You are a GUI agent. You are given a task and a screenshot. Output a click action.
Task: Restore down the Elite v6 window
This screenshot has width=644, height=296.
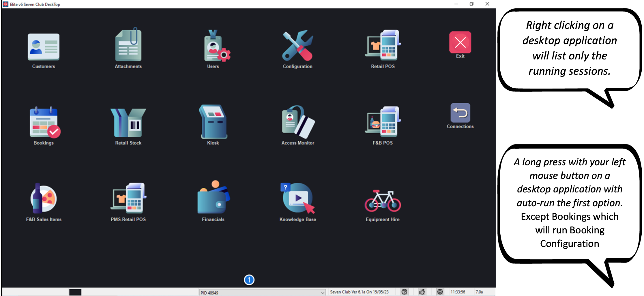point(471,4)
